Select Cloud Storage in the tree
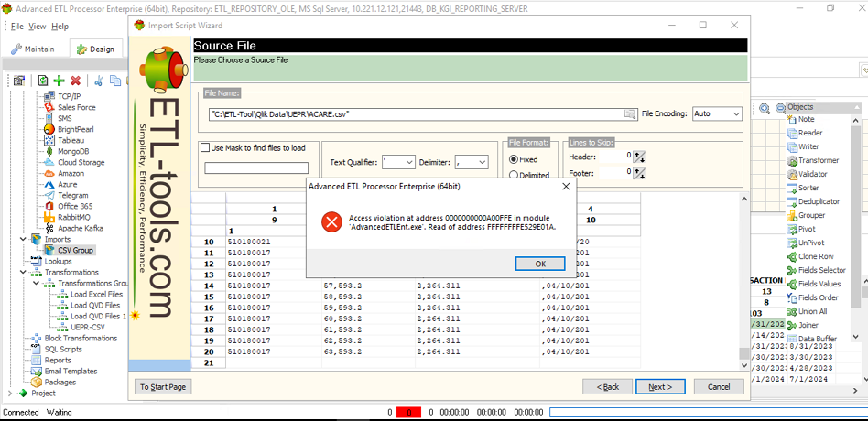This screenshot has height=421, width=868. (x=81, y=162)
